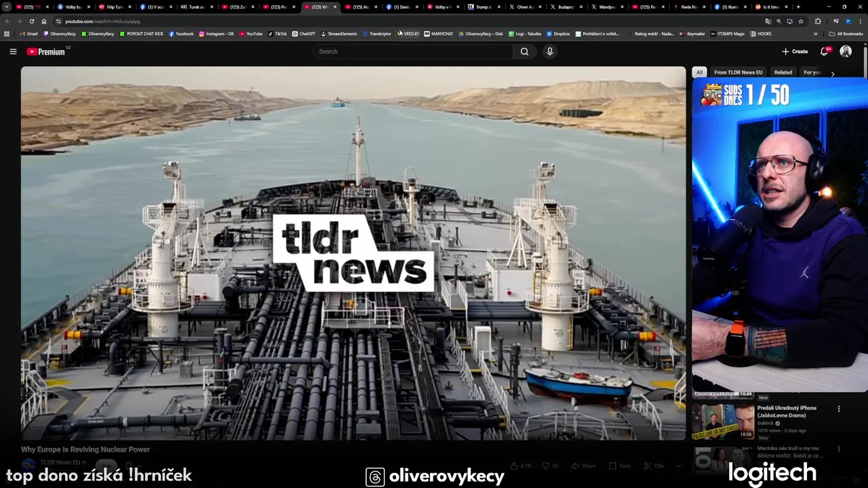Close the active YouTube tab
The image size is (868, 488).
tap(335, 7)
